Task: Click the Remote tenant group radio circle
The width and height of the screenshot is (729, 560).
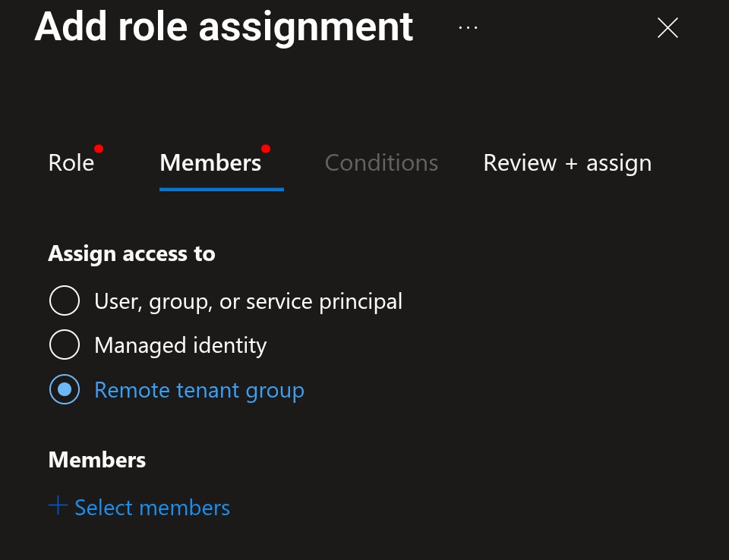Action: coord(64,389)
